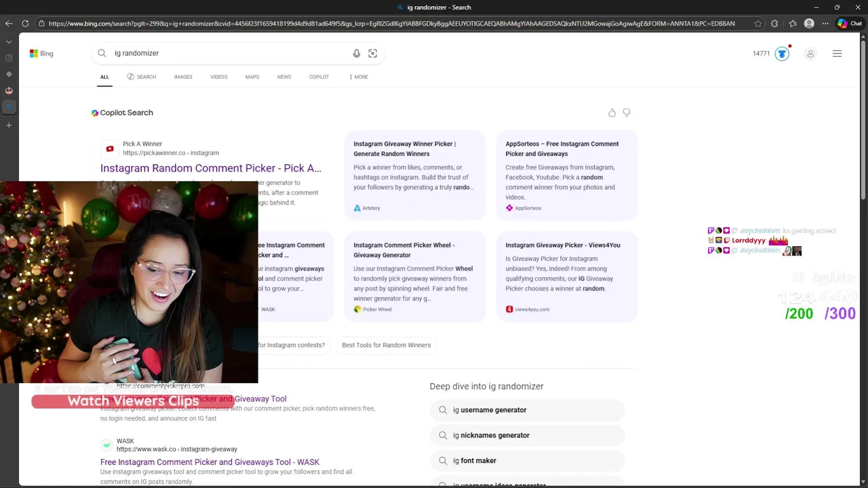
Task: Expand the MORE dropdown in search tabs
Action: (359, 77)
